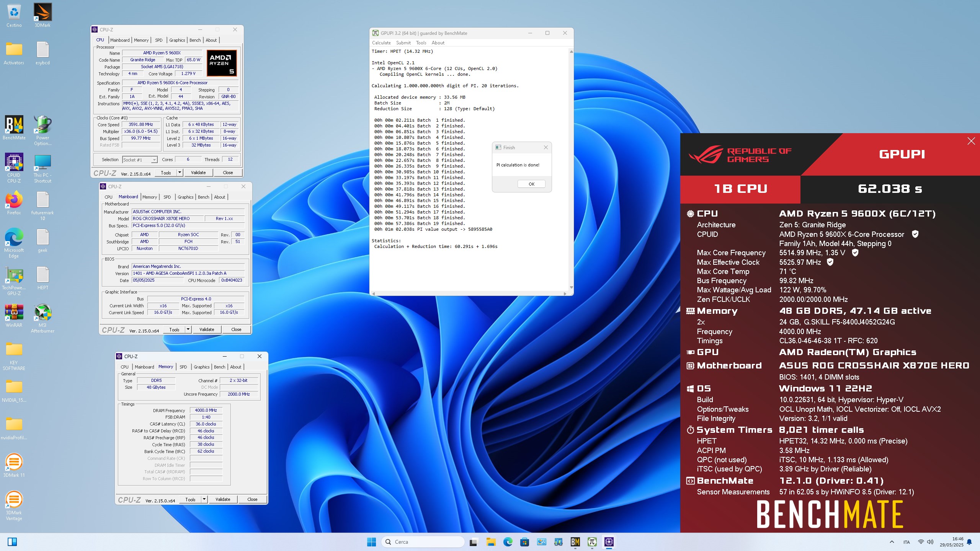Close the Finish dialog with X
The height and width of the screenshot is (551, 980).
click(x=546, y=147)
